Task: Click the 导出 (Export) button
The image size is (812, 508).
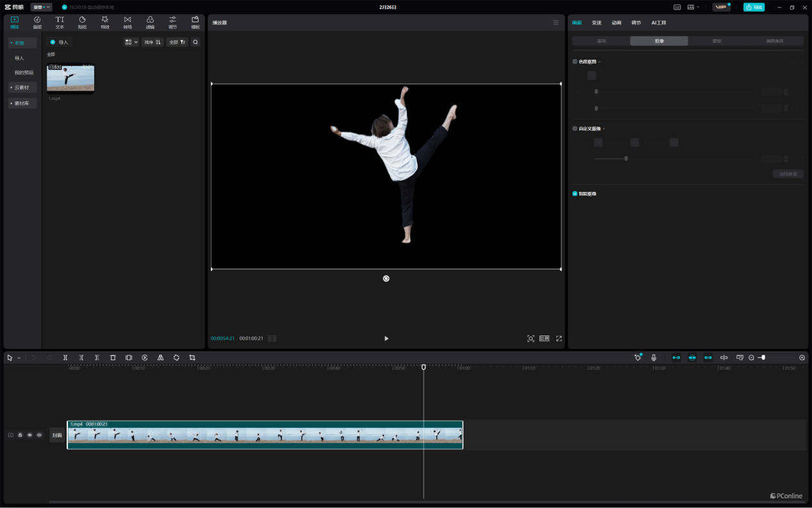Action: pos(754,7)
